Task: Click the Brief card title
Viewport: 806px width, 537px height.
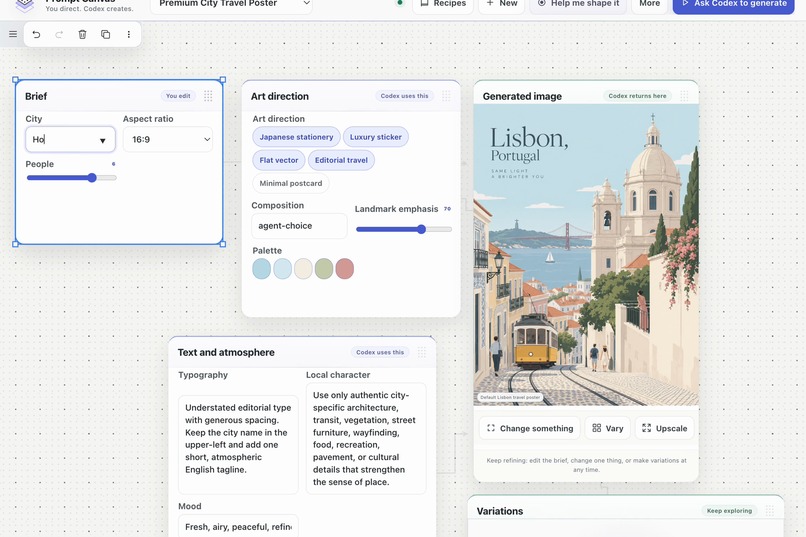Action: pos(36,96)
